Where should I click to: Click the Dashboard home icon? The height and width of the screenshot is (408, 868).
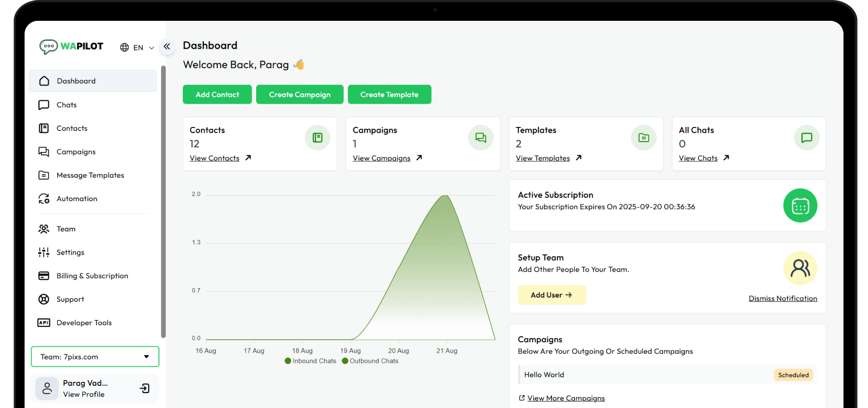44,81
